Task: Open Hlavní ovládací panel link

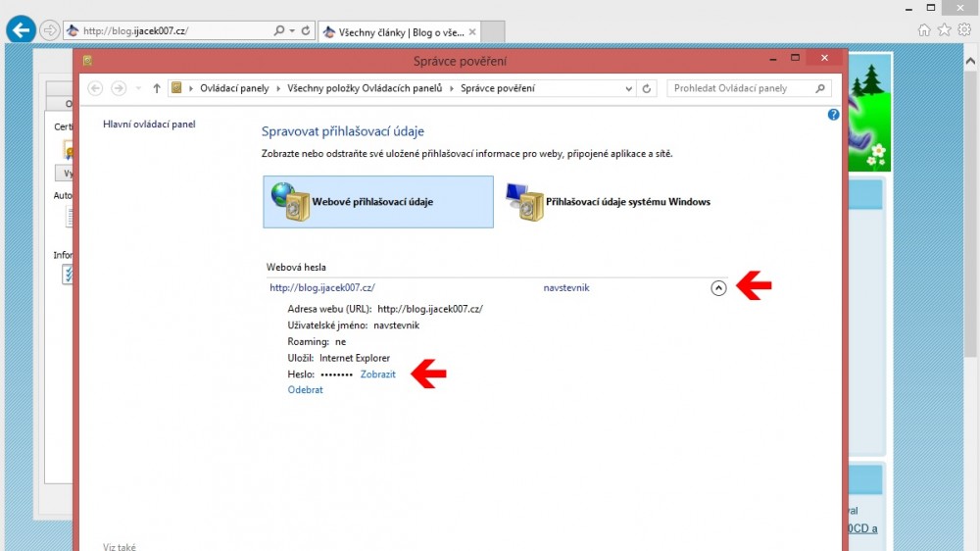Action: pos(149,125)
